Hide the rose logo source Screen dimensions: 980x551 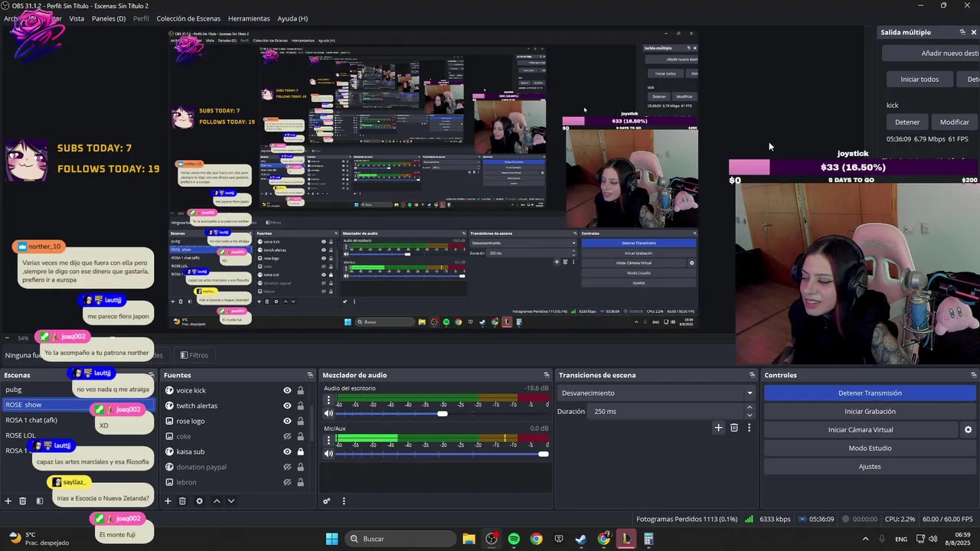(287, 421)
